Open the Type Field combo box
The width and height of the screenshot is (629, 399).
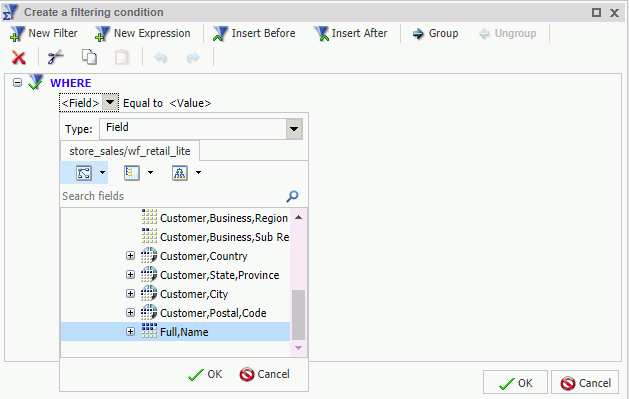click(201, 129)
